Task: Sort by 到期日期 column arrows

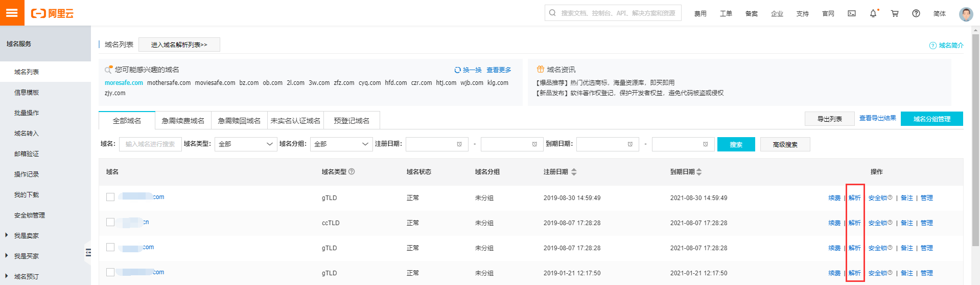Action: (699, 172)
